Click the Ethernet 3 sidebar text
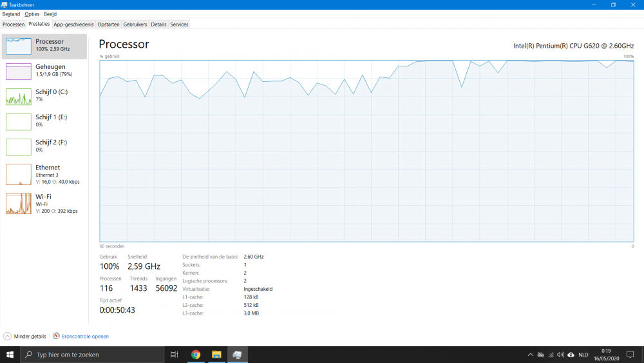Screen dimensions: 644x363 click(x=47, y=175)
